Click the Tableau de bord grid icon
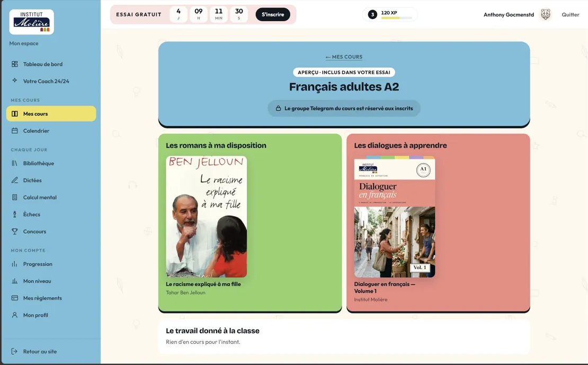The width and height of the screenshot is (588, 365). (x=15, y=64)
